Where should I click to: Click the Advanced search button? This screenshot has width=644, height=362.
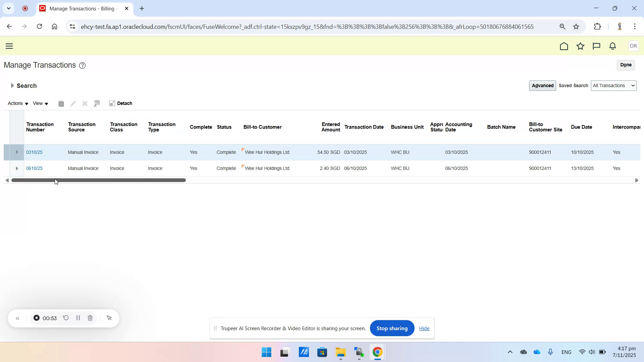coord(542,85)
